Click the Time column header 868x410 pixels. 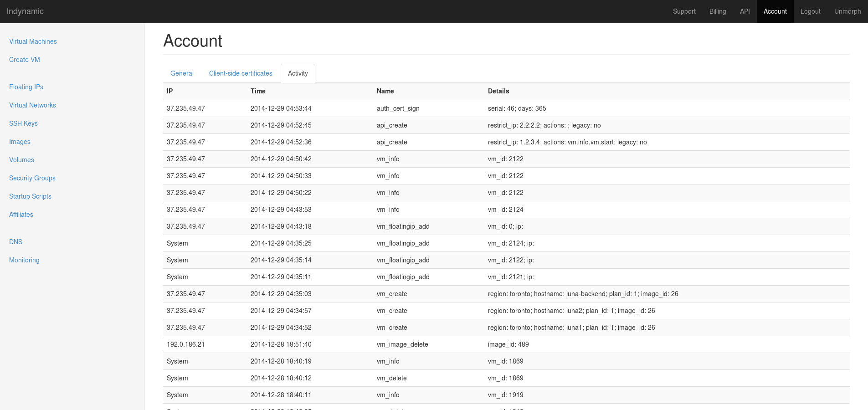click(x=258, y=91)
